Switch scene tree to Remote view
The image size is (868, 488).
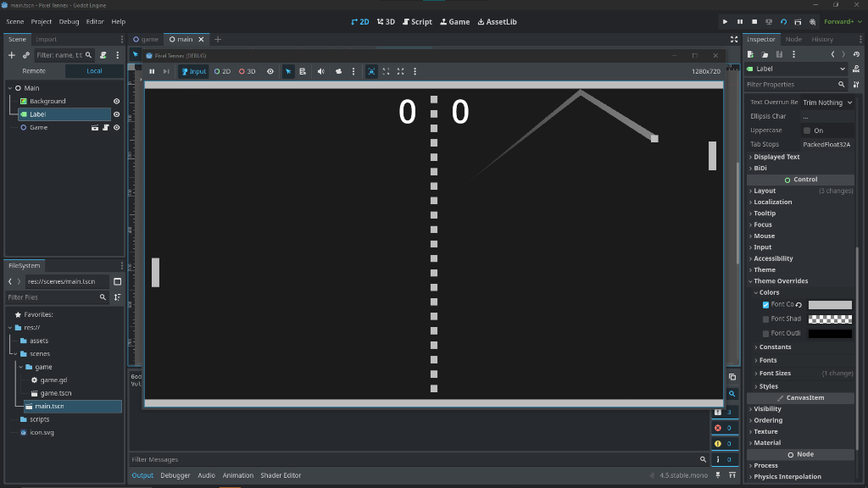point(34,71)
